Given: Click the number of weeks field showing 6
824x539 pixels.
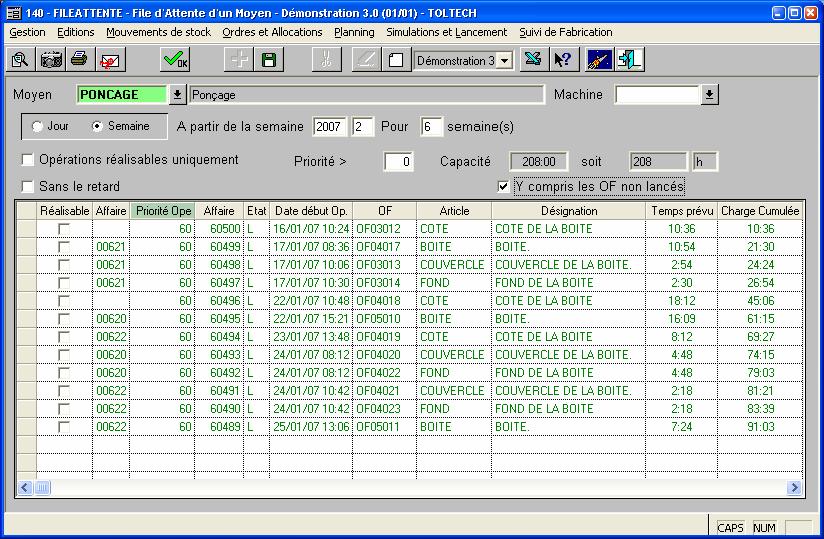Looking at the screenshot, I should coord(431,127).
